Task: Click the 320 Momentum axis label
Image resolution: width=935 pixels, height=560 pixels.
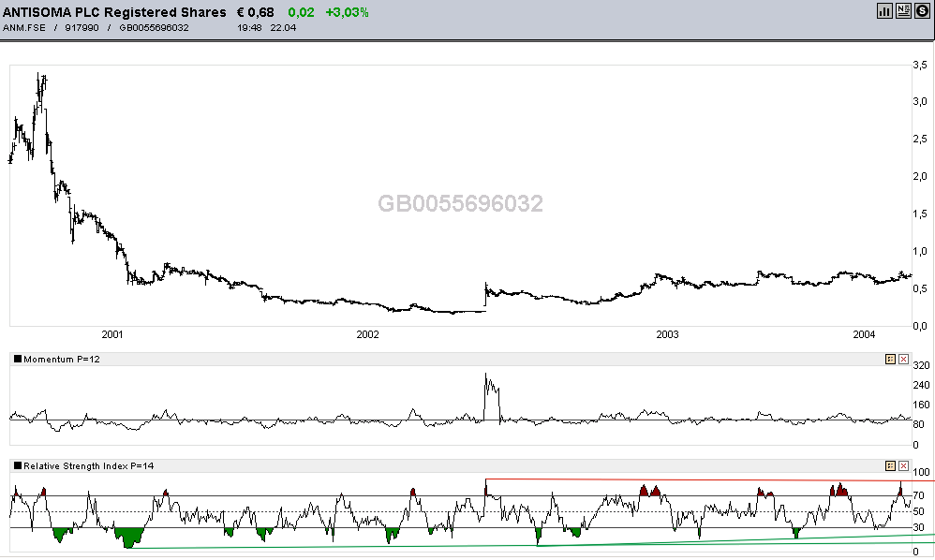Action: [921, 365]
